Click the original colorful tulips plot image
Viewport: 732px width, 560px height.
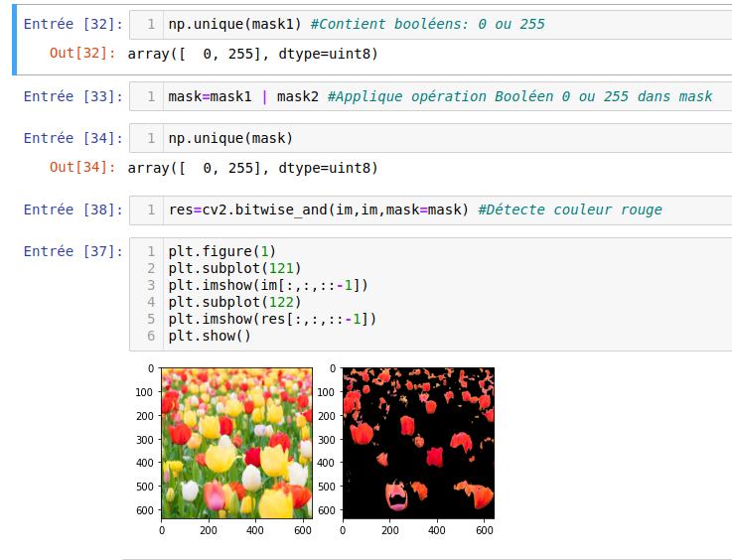click(236, 443)
